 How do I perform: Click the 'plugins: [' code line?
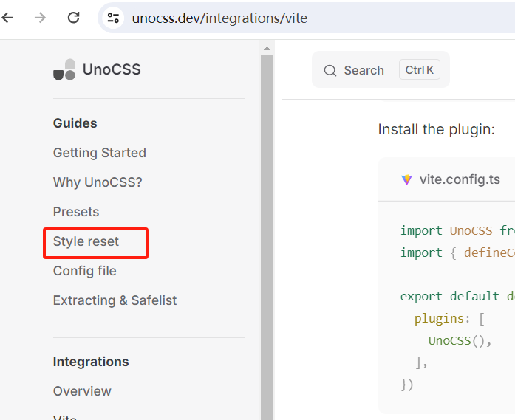[x=449, y=318]
